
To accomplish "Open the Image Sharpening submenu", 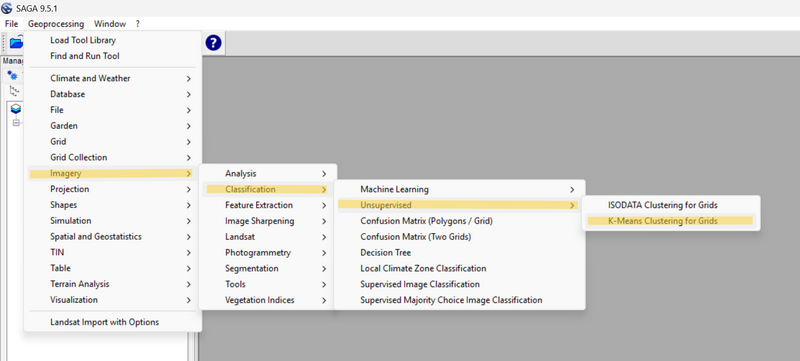I will click(267, 221).
